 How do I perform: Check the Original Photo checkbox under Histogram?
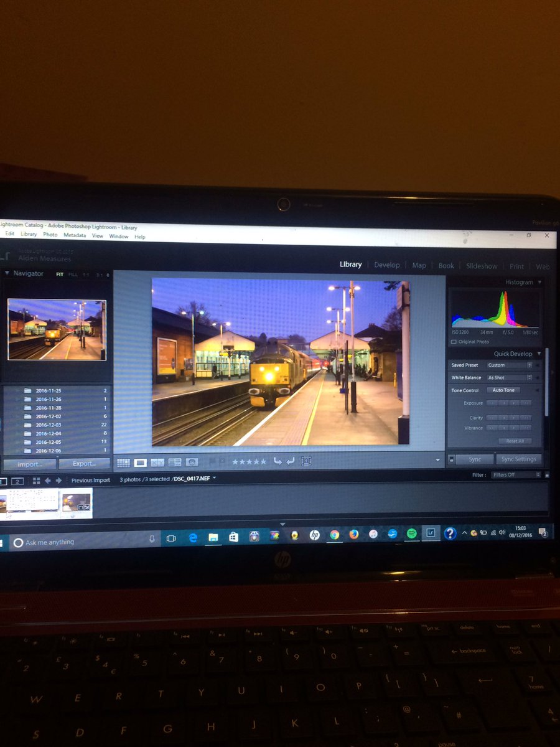tap(454, 341)
